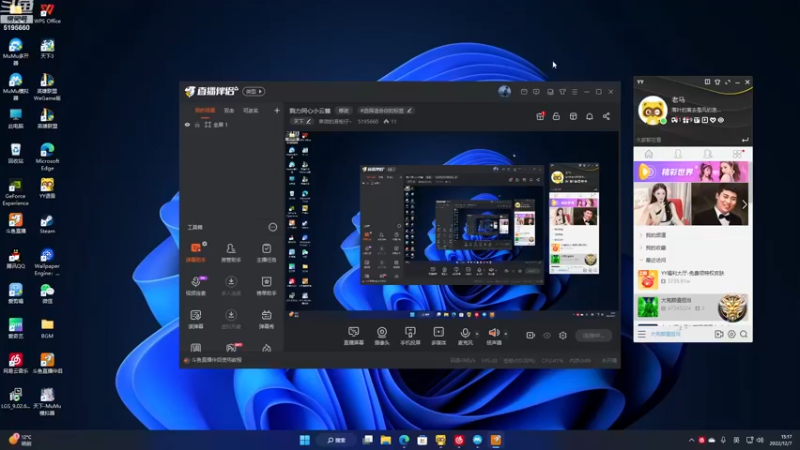Show hidden tray icons chevron
The image size is (800, 450).
pyautogui.click(x=691, y=440)
